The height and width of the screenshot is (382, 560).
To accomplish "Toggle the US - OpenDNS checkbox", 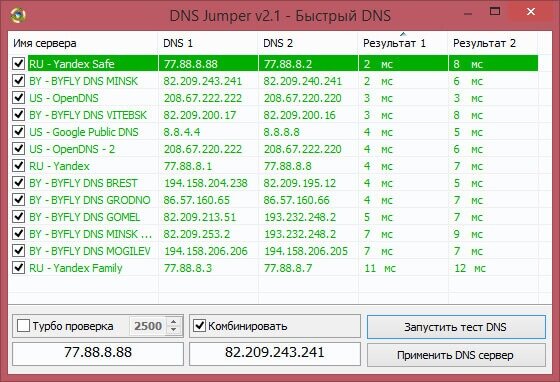I will pos(19,97).
